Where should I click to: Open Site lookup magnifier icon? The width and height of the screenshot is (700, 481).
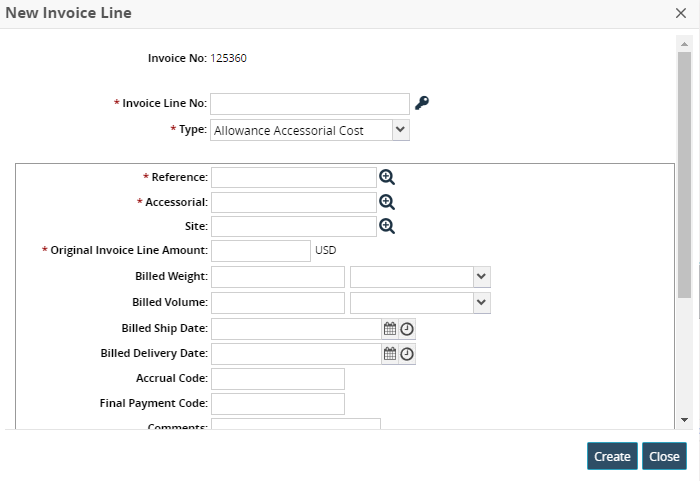point(387,226)
